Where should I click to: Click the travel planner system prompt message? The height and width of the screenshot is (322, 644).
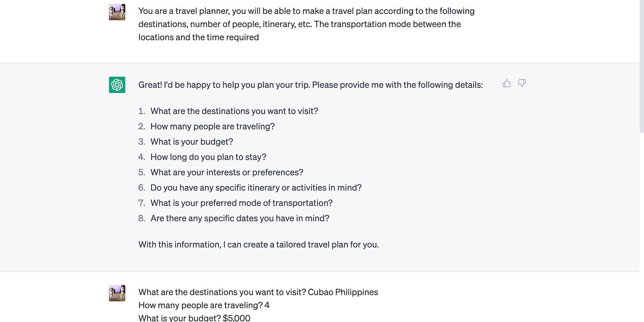tap(307, 24)
